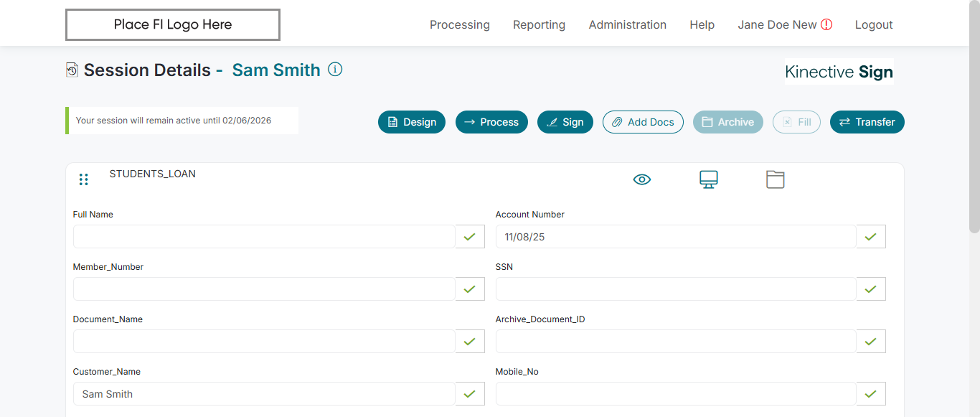980x417 pixels.
Task: Expand the Administration menu
Action: point(628,24)
